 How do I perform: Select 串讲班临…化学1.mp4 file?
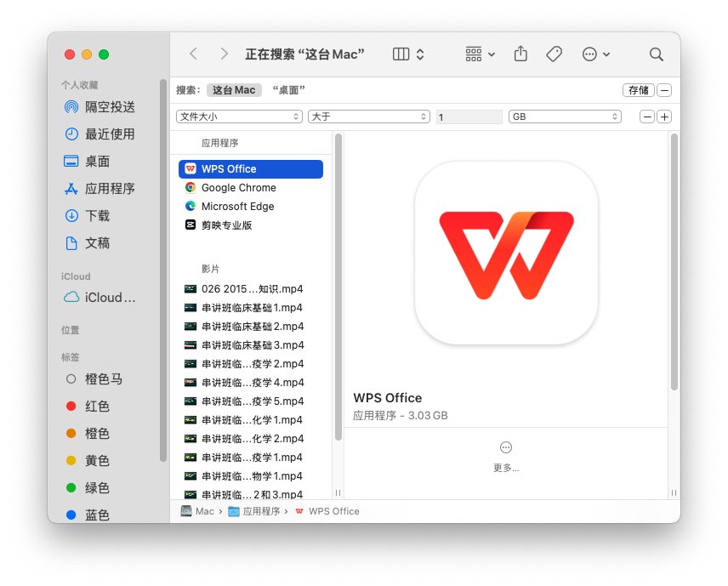pos(251,420)
